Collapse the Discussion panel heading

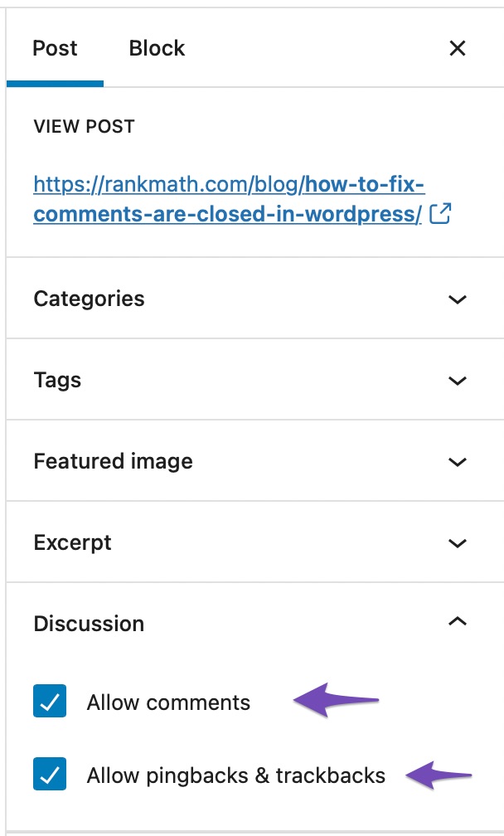click(x=255, y=624)
